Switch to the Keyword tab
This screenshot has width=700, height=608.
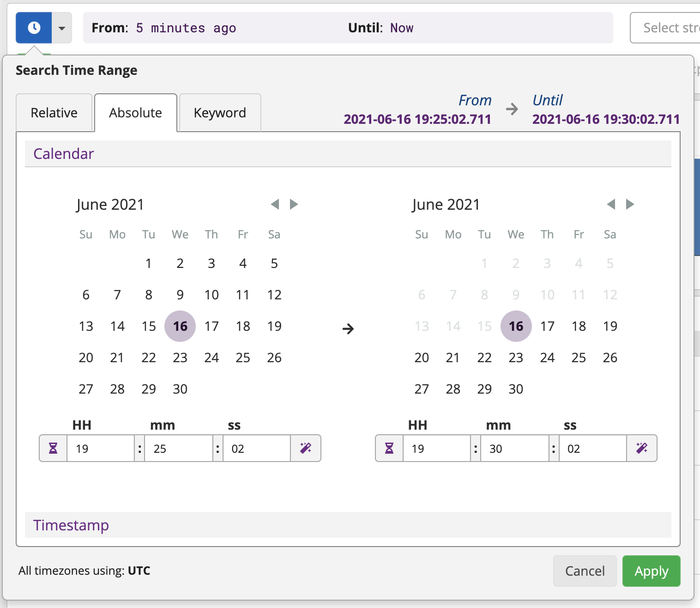click(220, 112)
